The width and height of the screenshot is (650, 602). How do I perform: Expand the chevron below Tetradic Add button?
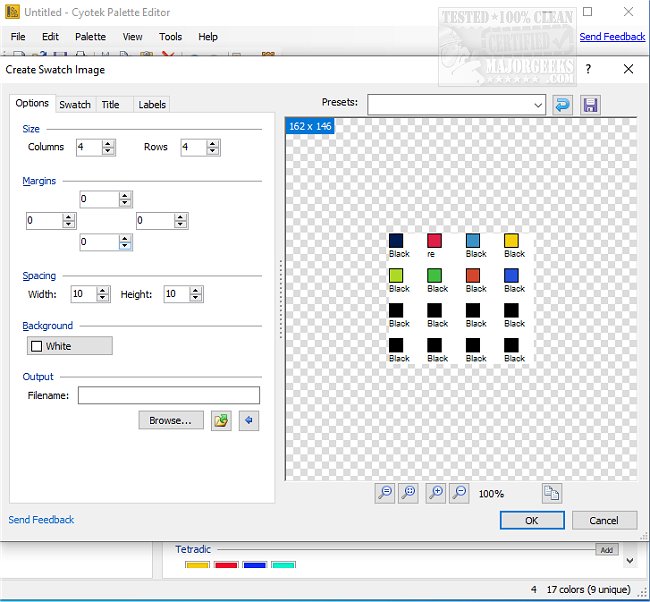click(x=630, y=561)
